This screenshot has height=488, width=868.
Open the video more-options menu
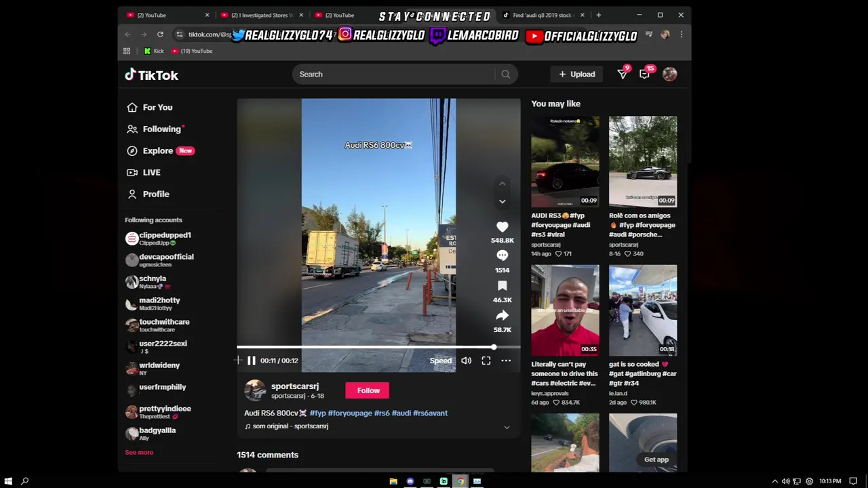pos(506,361)
